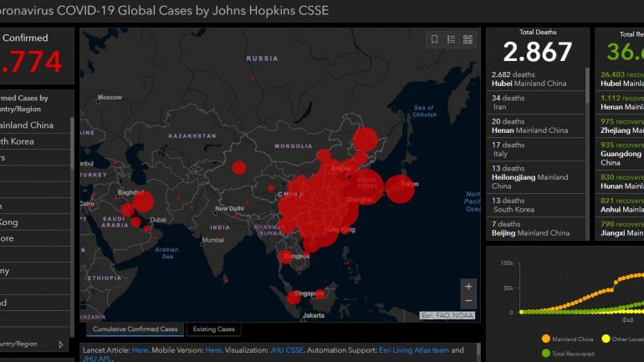Screen dimensions: 644x362
Task: Click the large red circle over Tokyo
Action: 400,188
